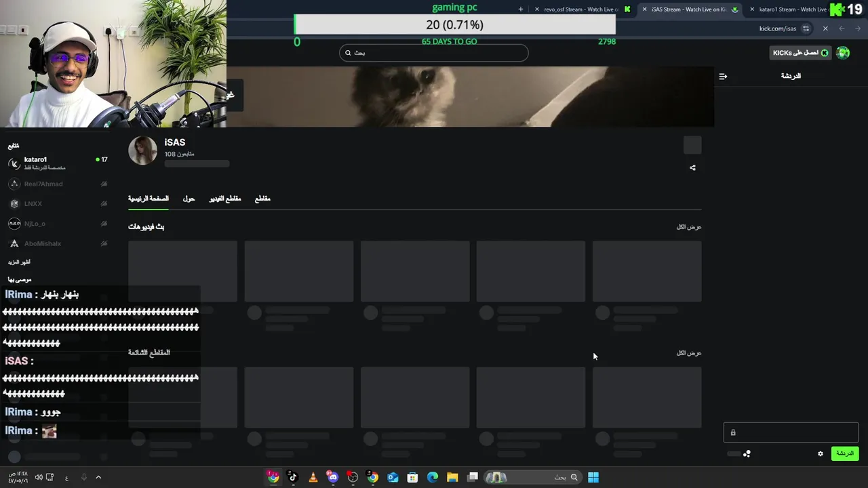
Task: Open TikTok from the taskbar
Action: 293,477
